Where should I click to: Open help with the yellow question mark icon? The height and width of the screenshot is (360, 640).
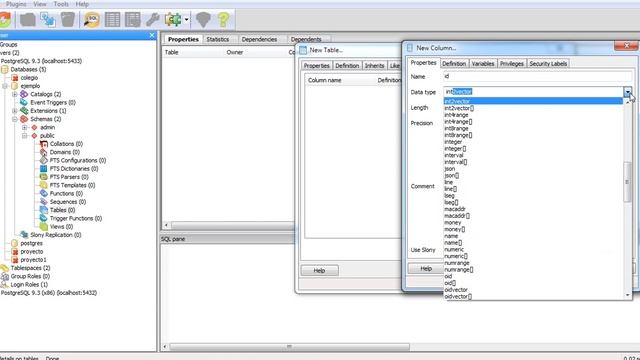tap(224, 19)
